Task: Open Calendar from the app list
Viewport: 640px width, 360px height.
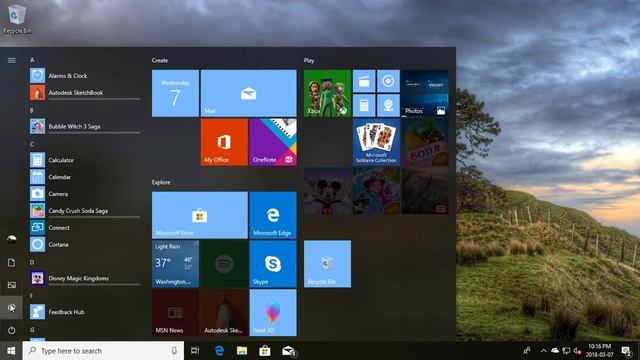Action: (x=84, y=177)
